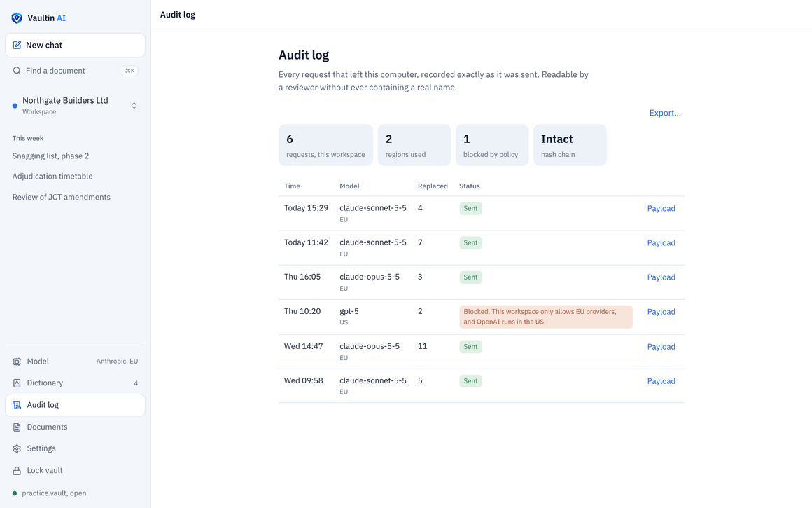Screen dimensions: 812x508
Task: Click the 'Thu 10:20' time cell
Action: coord(302,311)
